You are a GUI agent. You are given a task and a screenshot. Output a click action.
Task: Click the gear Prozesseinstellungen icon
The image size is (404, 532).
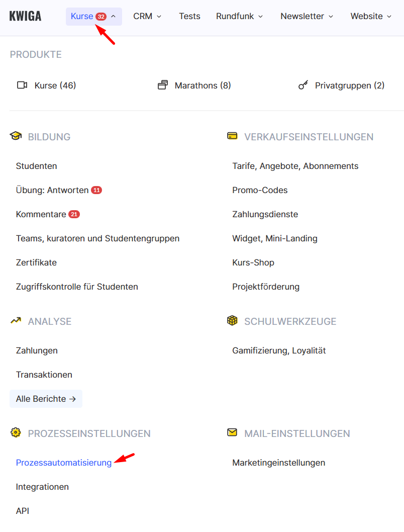click(16, 432)
